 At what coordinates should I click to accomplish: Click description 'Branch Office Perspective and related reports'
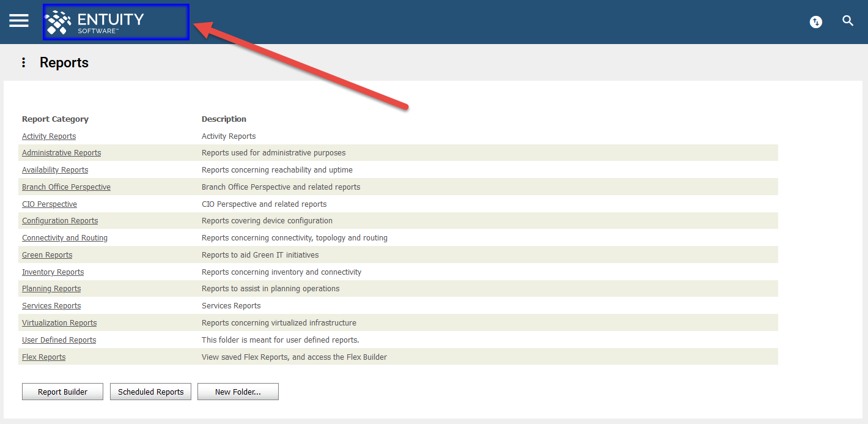tap(281, 187)
